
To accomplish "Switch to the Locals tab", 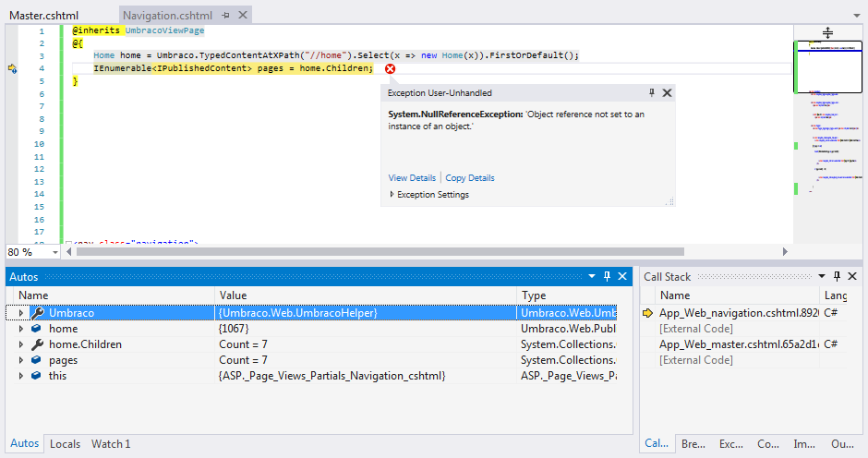I will click(65, 443).
